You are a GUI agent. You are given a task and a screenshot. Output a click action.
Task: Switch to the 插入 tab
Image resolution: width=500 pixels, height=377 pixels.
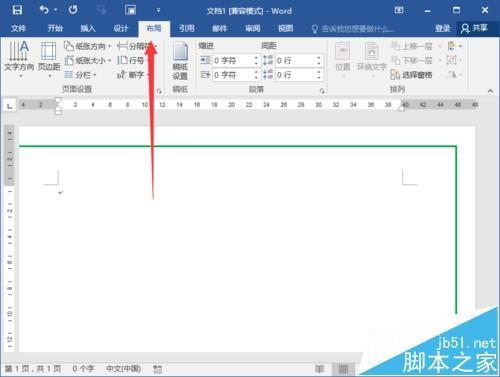88,29
